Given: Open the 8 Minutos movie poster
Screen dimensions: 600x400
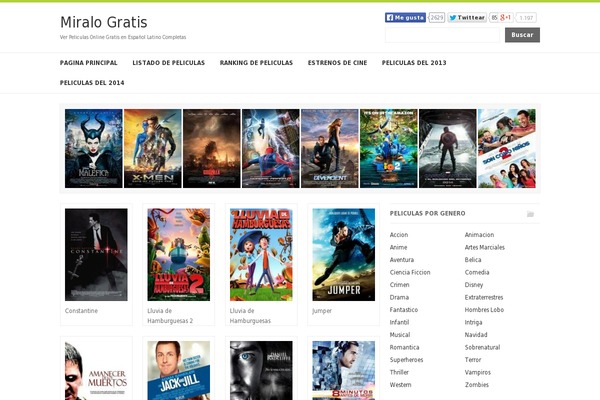Looking at the screenshot, I should 344,371.
